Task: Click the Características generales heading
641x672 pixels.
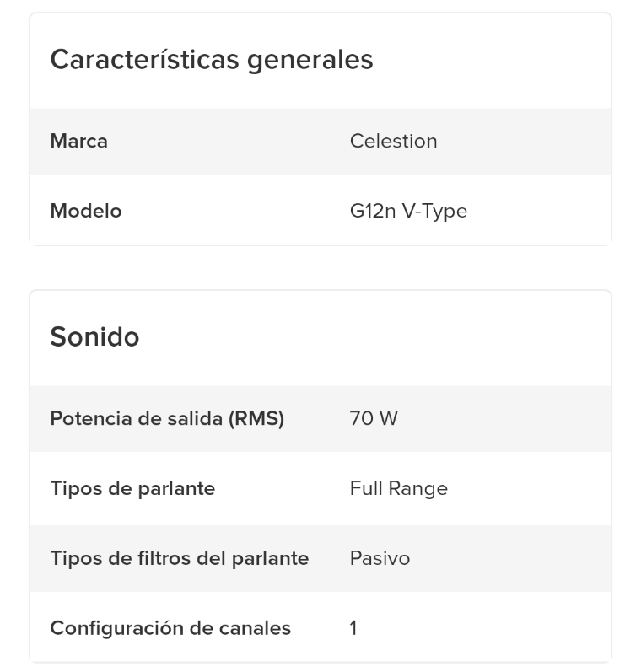Action: tap(211, 60)
